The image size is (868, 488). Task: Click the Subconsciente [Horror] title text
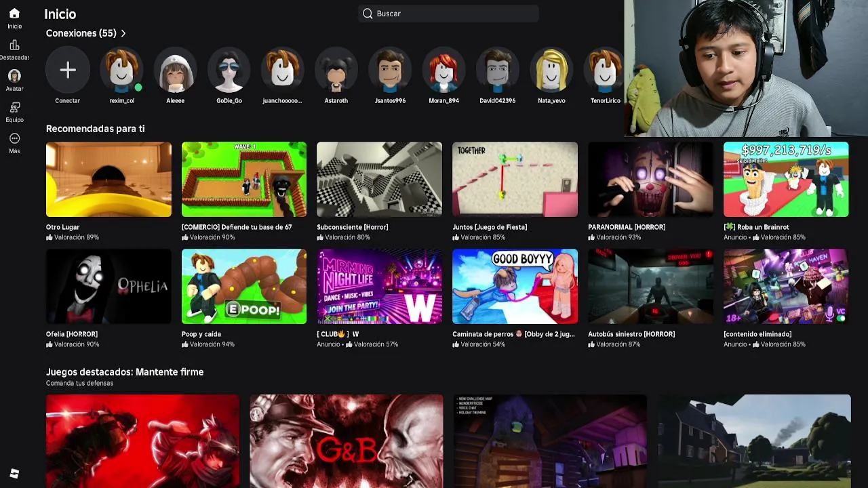coord(353,227)
